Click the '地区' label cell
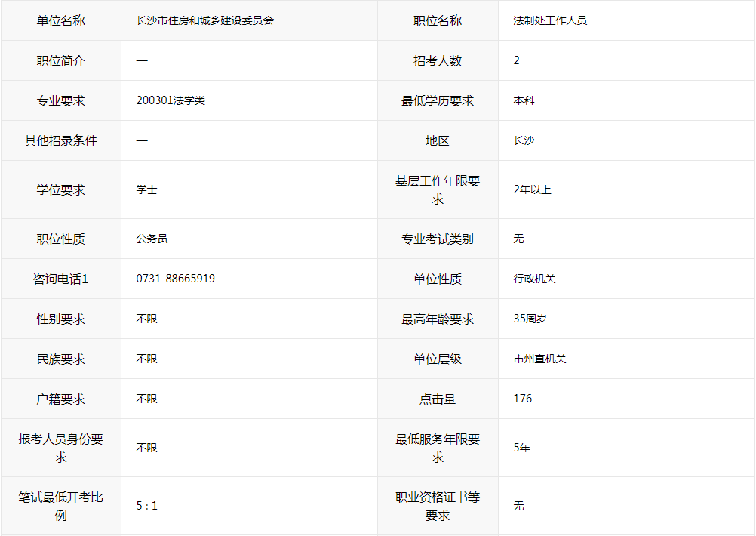 438,141
